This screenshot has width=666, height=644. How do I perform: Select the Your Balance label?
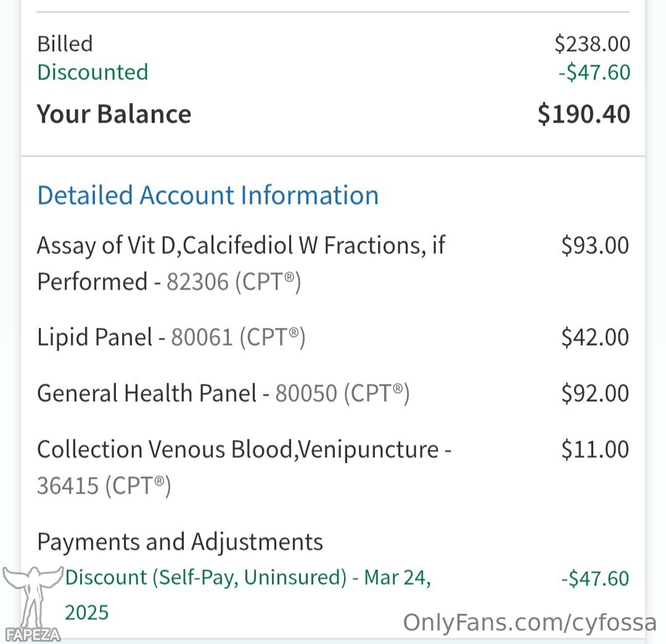[x=114, y=114]
